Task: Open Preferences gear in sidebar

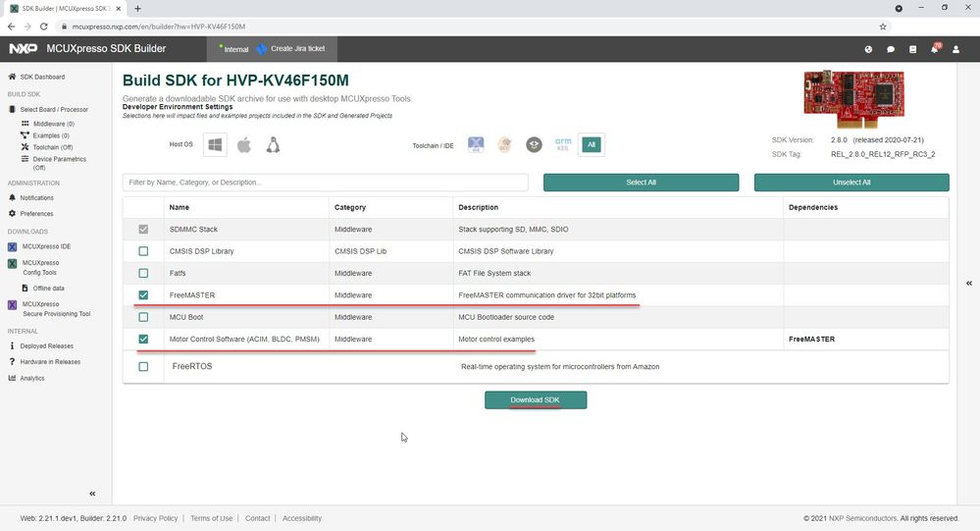Action: point(12,213)
